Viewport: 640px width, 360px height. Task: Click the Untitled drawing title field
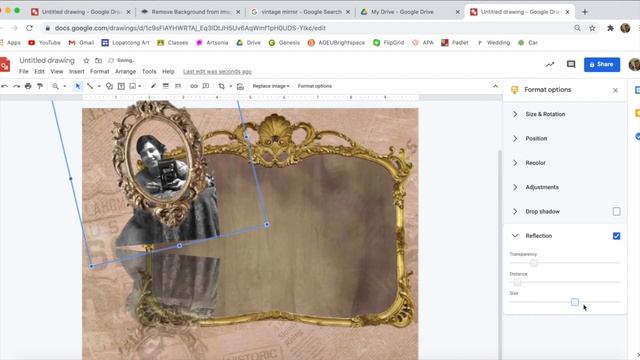[47, 60]
